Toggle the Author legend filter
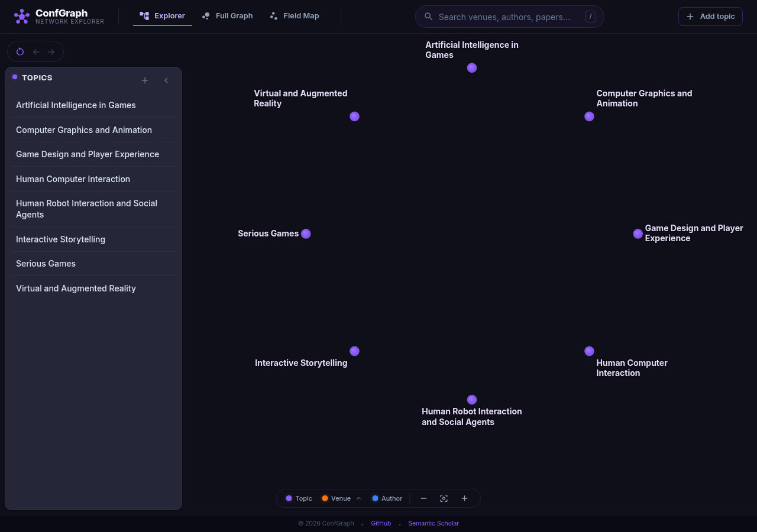The width and height of the screenshot is (757, 532). pos(387,498)
